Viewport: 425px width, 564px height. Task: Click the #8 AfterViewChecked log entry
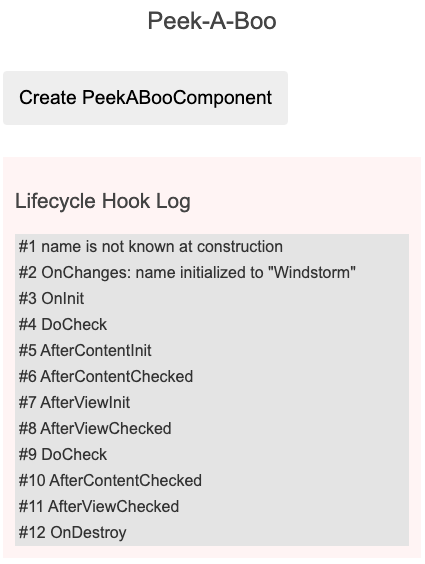95,428
